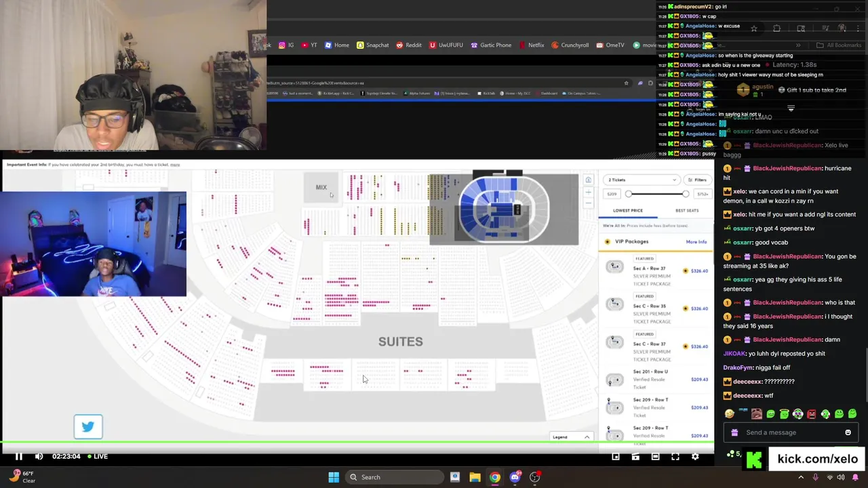Open the weather widget showing 66°F
The image size is (868, 488).
pos(23,477)
